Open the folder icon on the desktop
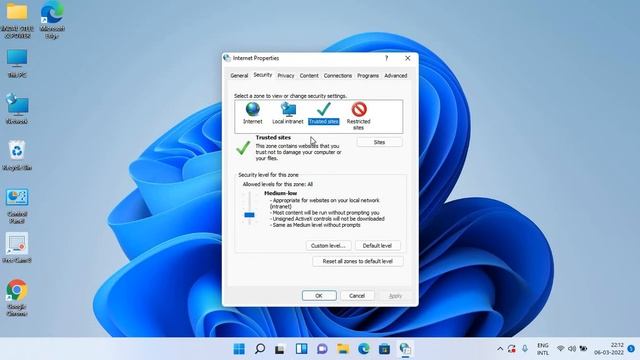 pos(17,20)
